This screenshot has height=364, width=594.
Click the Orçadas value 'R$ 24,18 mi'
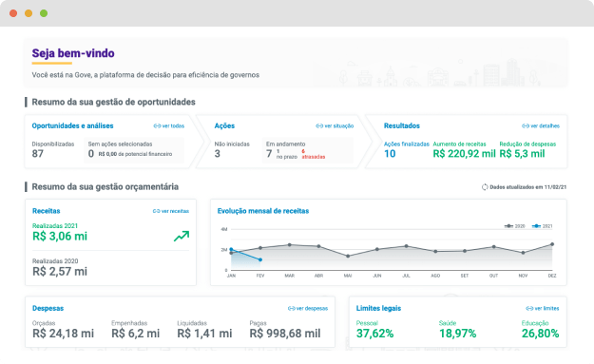click(64, 334)
